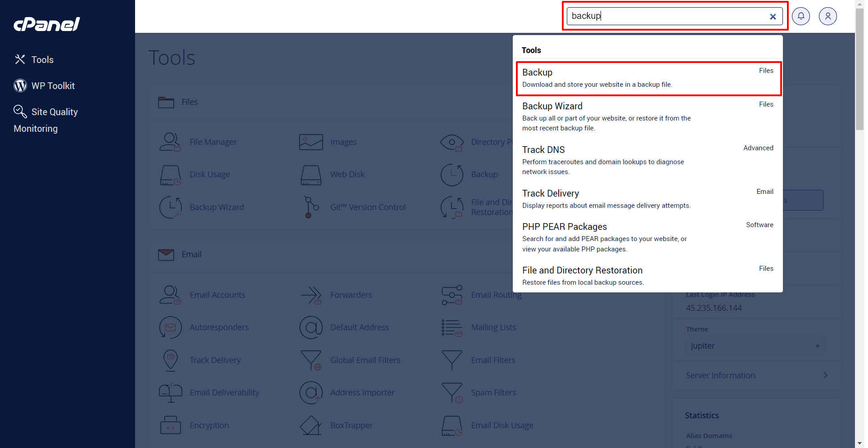This screenshot has width=868, height=448.
Task: Launch BoxTrapper
Action: pos(352,425)
